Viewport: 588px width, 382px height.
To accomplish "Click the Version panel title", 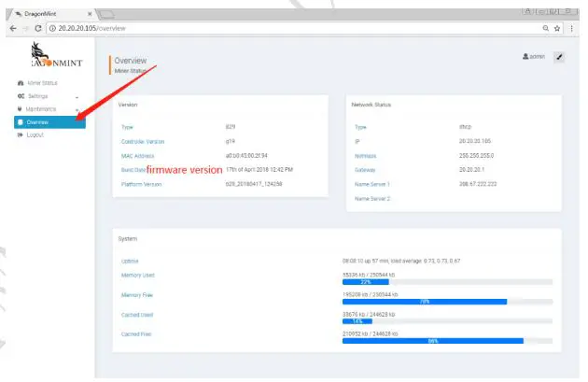I will (x=128, y=105).
